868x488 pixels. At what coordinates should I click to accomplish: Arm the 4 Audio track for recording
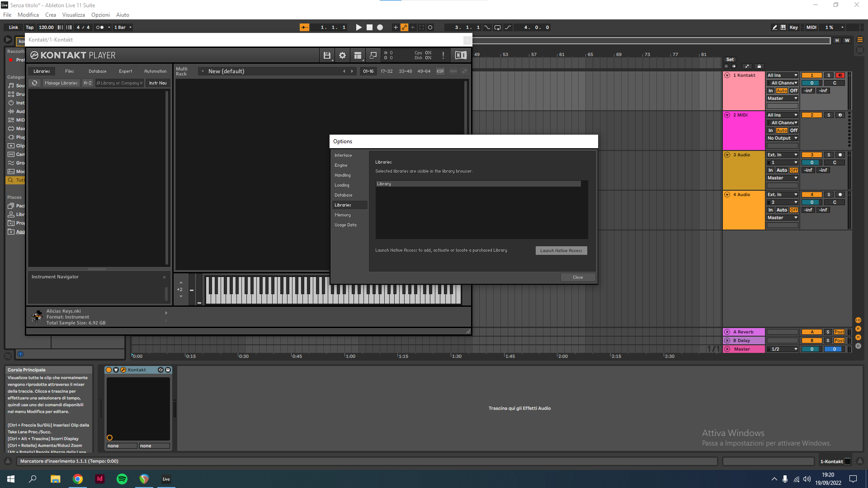(x=840, y=195)
